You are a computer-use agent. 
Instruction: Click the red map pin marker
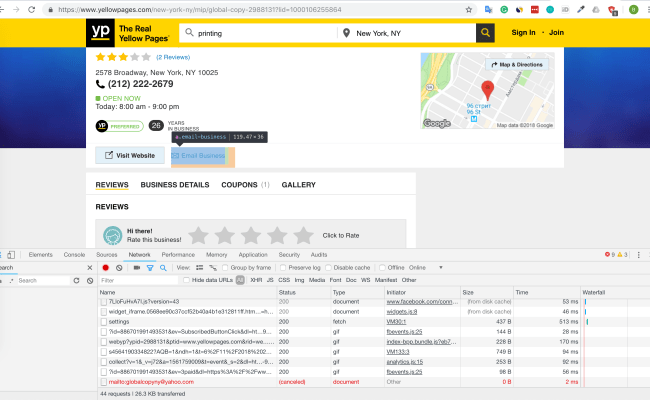pyautogui.click(x=488, y=90)
